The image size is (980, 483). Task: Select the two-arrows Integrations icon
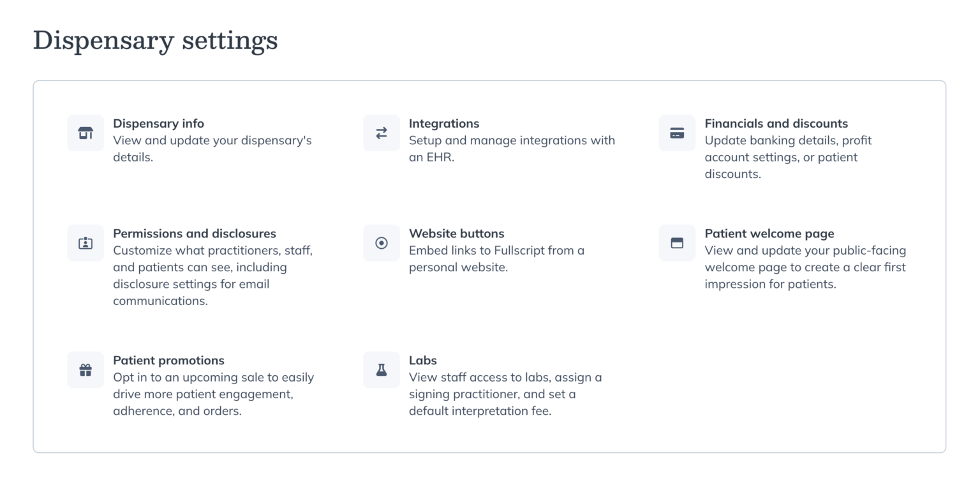point(381,133)
